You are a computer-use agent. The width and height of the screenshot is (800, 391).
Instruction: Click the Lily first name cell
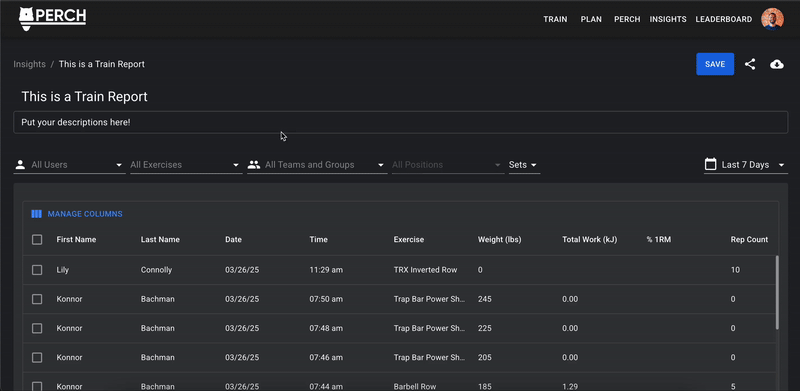(x=62, y=270)
